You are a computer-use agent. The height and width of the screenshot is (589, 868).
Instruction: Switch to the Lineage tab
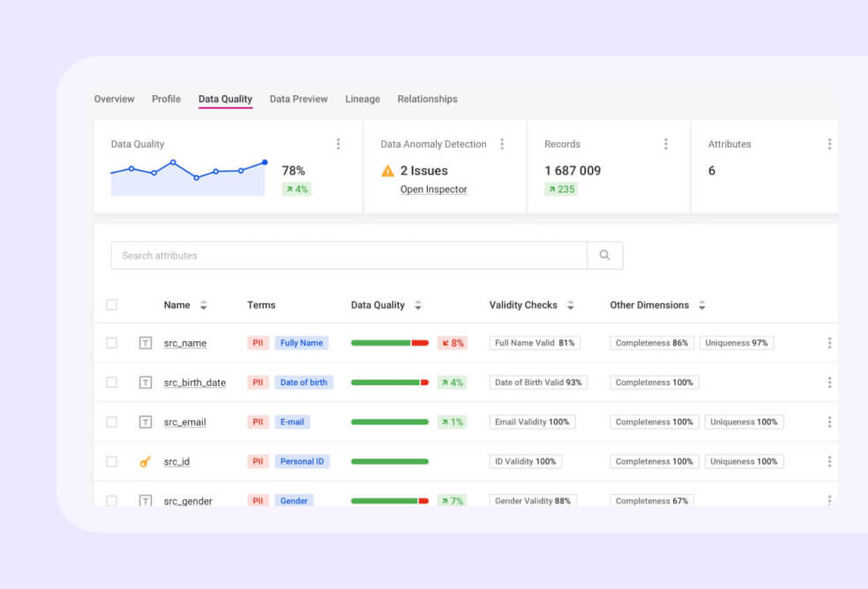pyautogui.click(x=363, y=99)
